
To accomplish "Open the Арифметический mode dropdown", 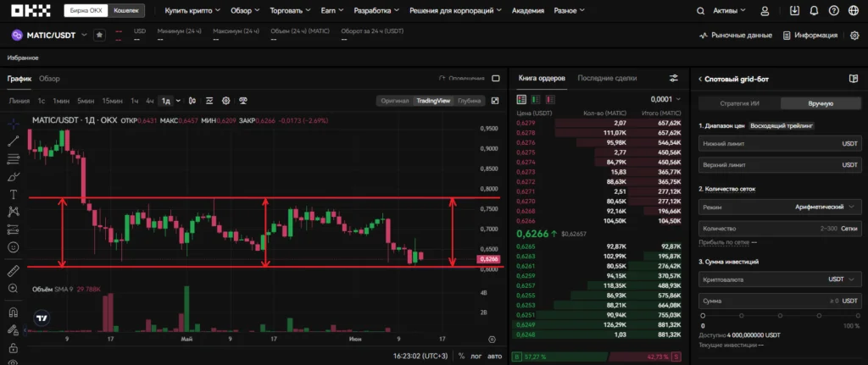I will tap(780, 207).
